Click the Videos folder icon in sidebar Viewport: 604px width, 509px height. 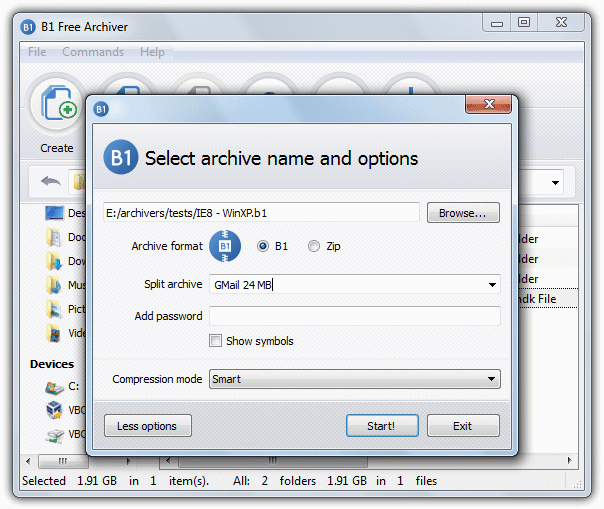click(54, 333)
